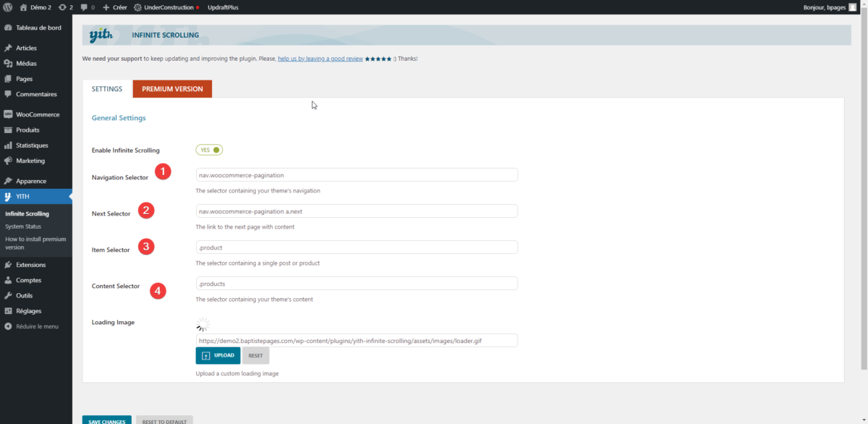Open How to install premium version item

click(35, 243)
